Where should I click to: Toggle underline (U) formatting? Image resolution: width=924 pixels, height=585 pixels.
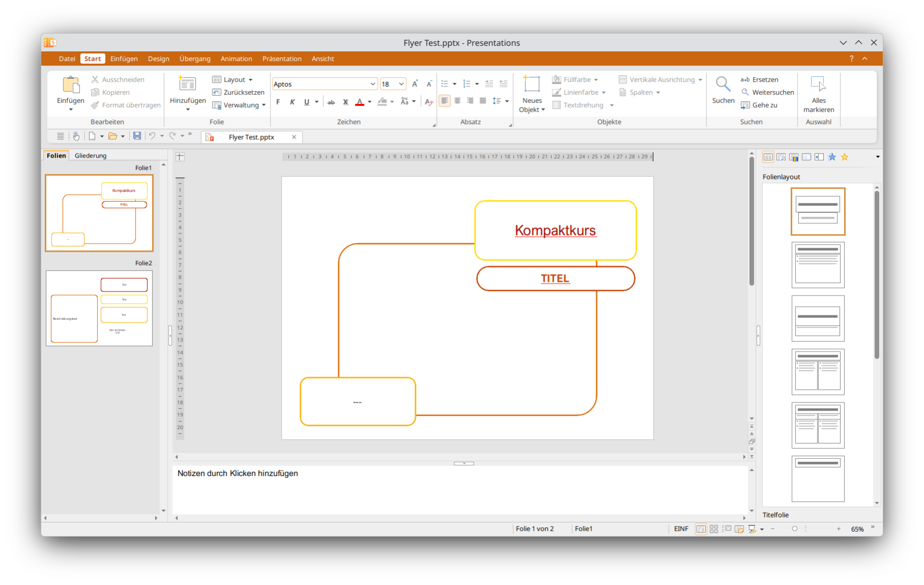307,102
